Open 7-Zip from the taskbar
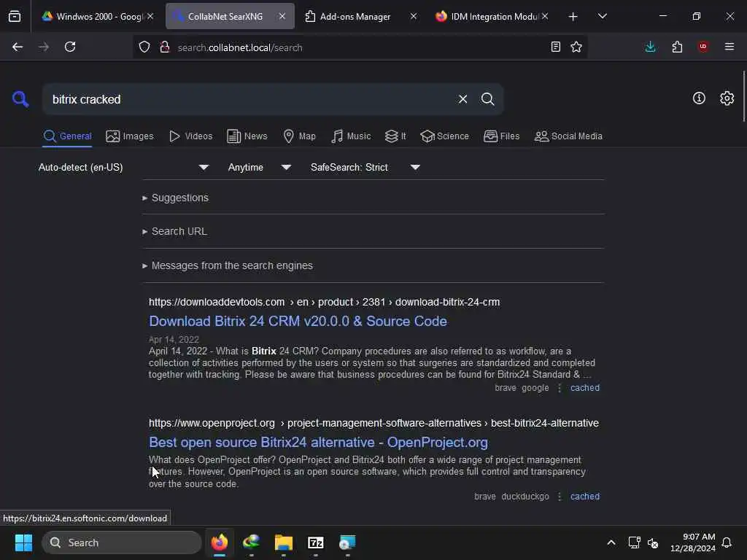This screenshot has height=560, width=747. [315, 542]
